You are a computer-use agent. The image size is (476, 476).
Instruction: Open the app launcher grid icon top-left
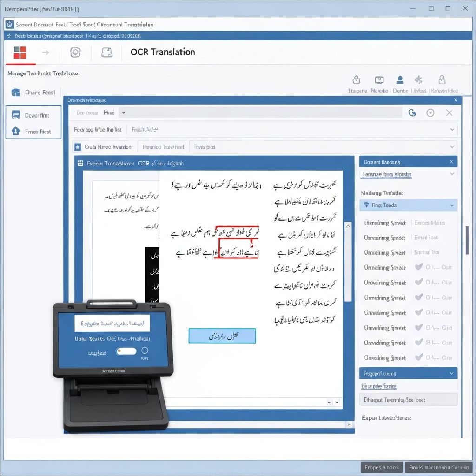[x=20, y=53]
